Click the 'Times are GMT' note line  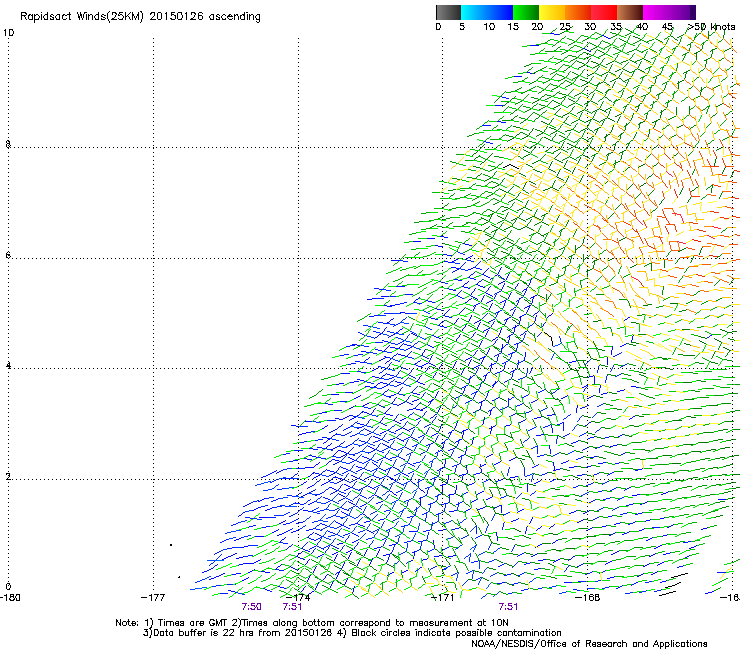pyautogui.click(x=312, y=623)
